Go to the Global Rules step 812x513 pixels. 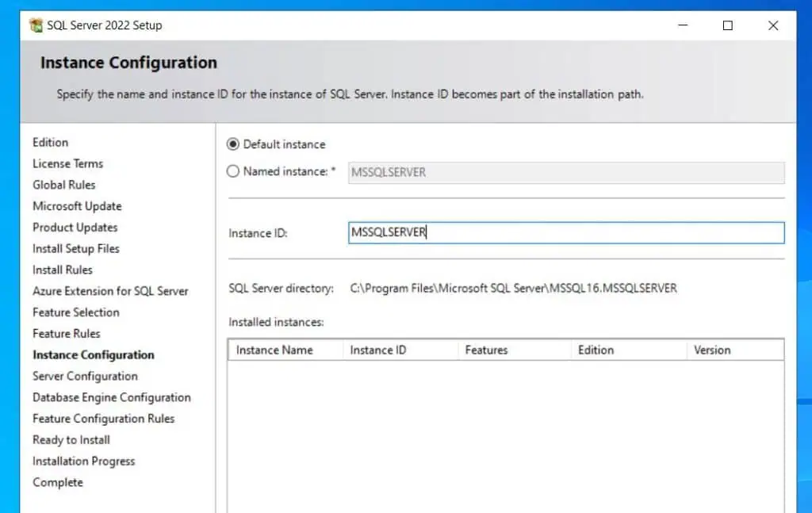tap(63, 185)
